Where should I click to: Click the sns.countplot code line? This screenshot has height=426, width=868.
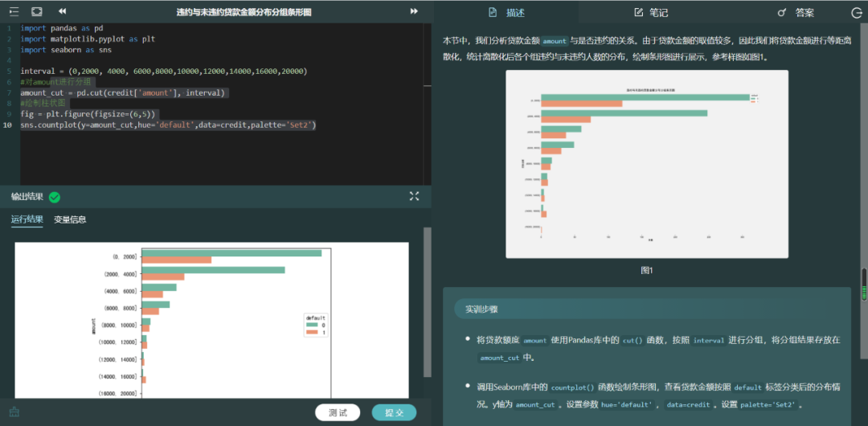click(x=168, y=125)
